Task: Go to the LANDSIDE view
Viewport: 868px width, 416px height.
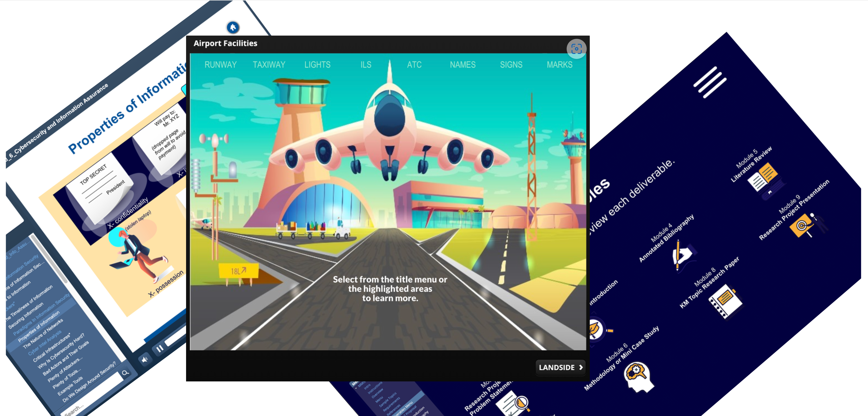Action: click(x=560, y=367)
